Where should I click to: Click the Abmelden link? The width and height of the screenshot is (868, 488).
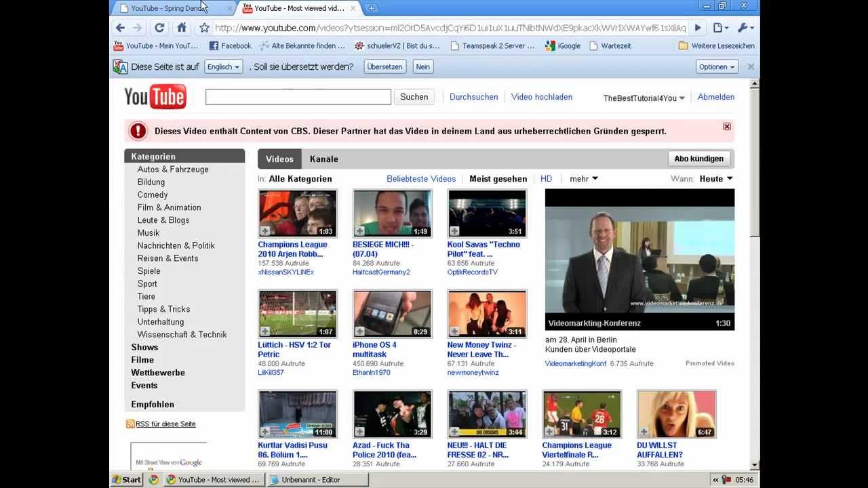tap(715, 97)
